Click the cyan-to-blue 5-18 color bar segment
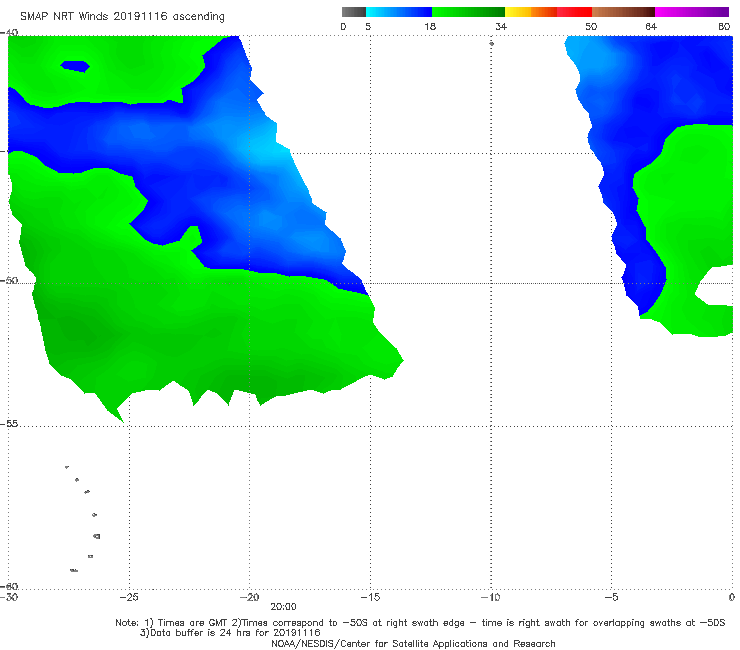 399,12
